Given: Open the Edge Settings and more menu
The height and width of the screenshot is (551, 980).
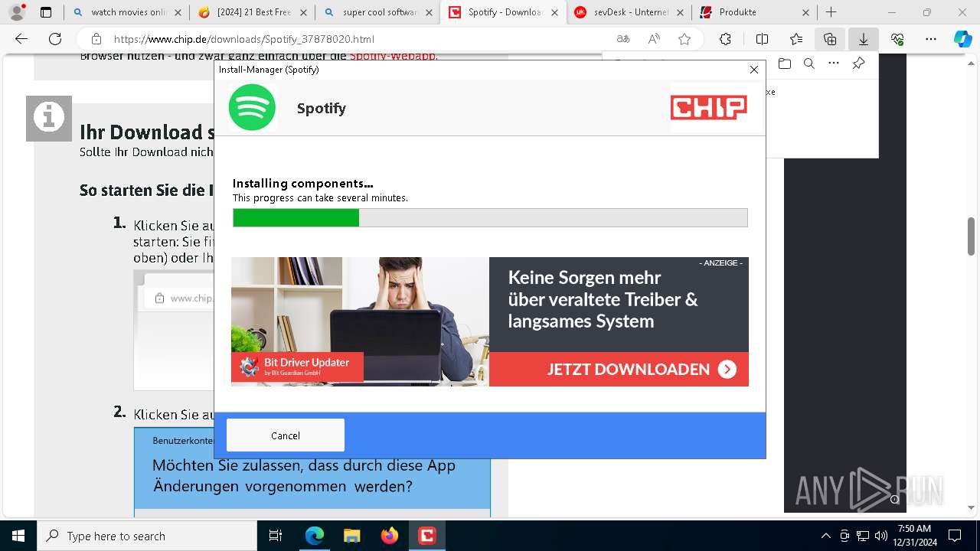Looking at the screenshot, I should [x=931, y=39].
